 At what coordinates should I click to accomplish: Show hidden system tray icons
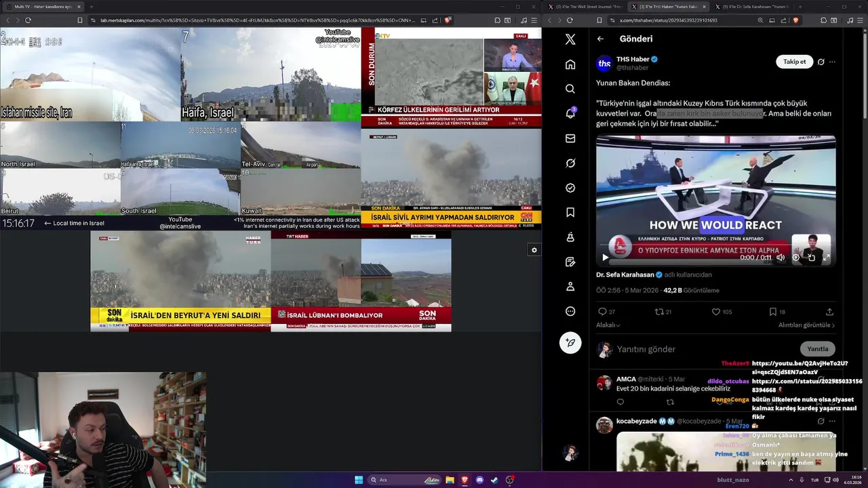pos(790,480)
